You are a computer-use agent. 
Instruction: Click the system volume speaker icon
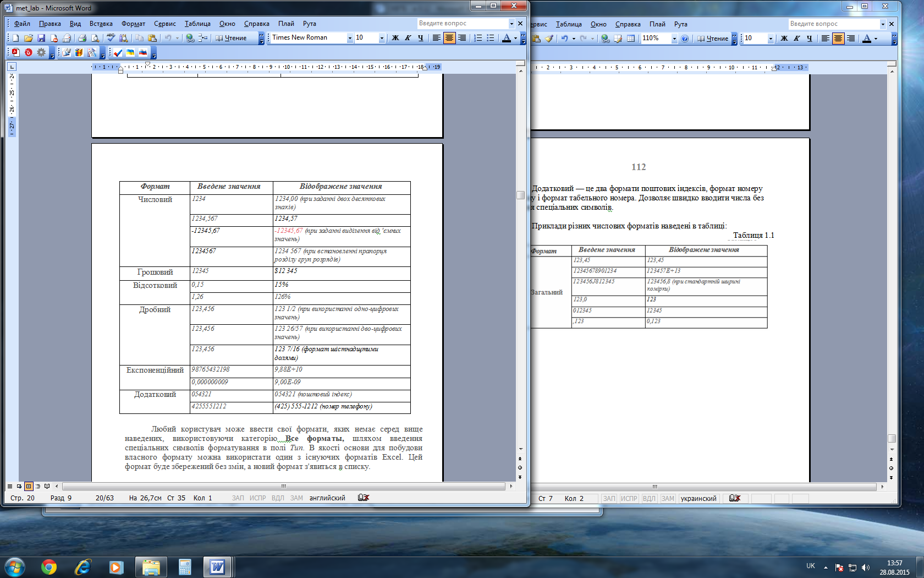(866, 568)
